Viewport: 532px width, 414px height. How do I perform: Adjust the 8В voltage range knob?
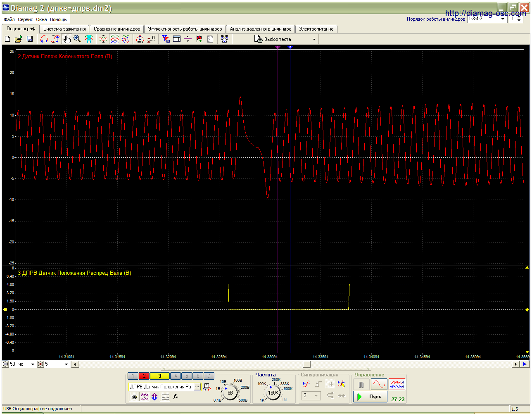coord(230,393)
